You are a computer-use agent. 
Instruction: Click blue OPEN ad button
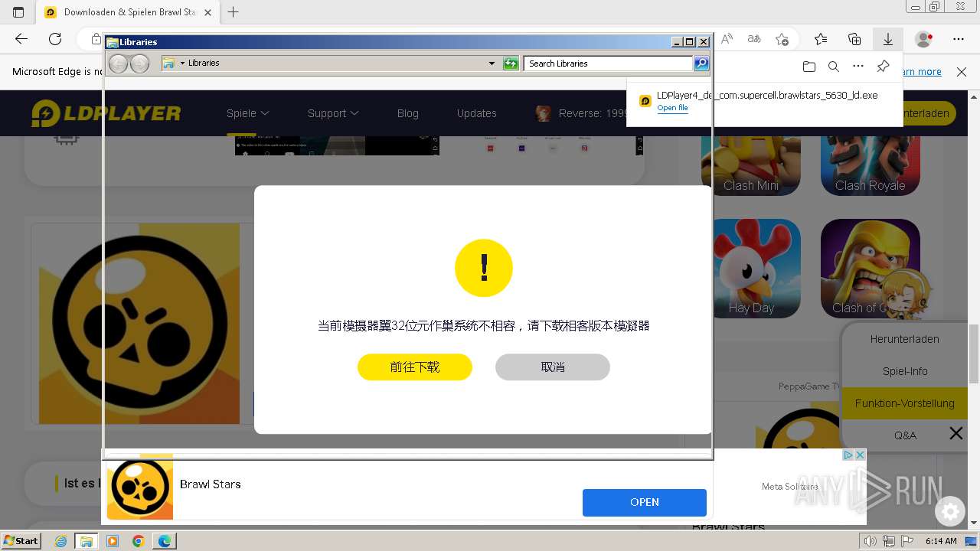[645, 502]
